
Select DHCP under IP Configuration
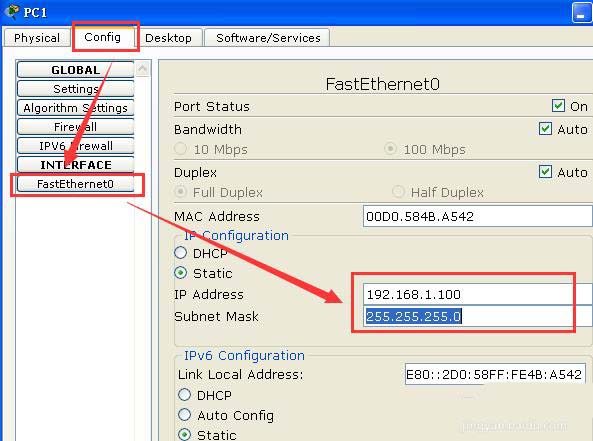coord(180,253)
